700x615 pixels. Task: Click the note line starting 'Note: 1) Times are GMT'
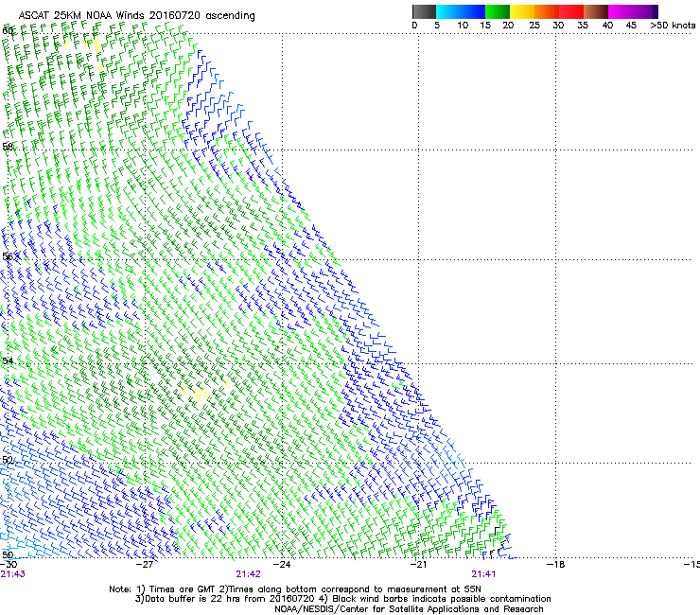295,589
